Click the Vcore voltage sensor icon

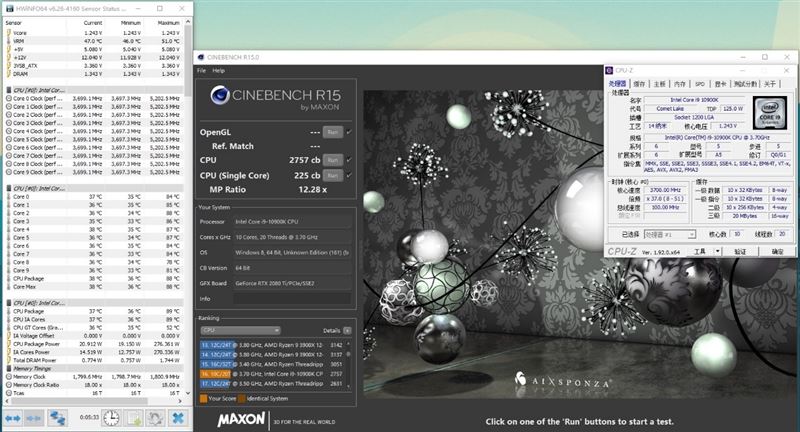click(9, 33)
